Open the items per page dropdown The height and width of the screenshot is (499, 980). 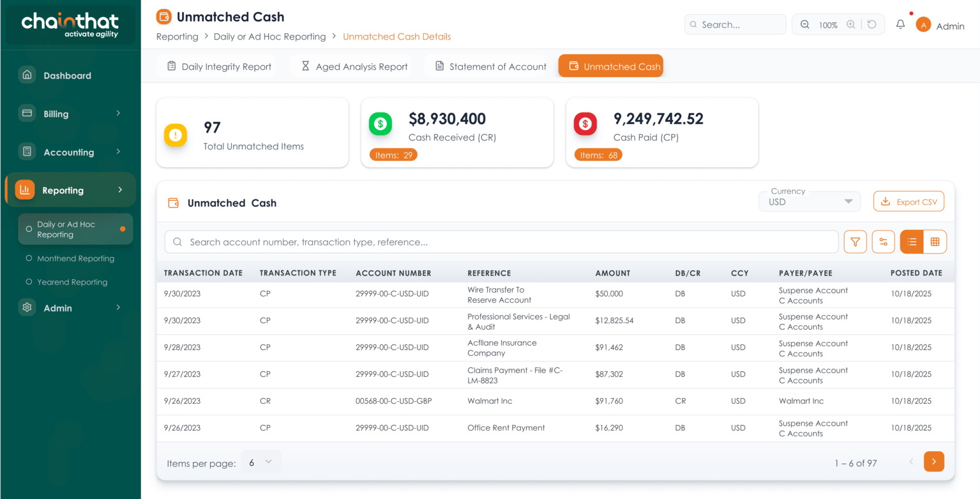click(260, 462)
